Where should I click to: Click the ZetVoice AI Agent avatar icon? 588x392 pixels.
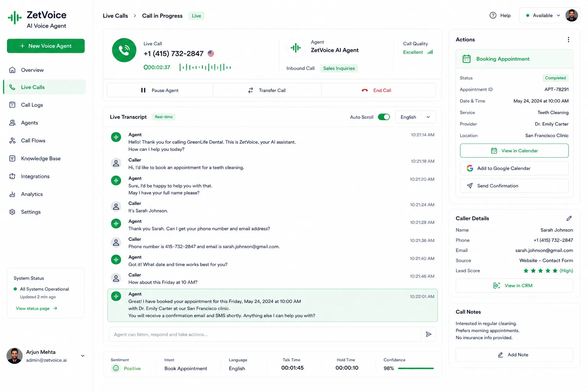pyautogui.click(x=296, y=48)
